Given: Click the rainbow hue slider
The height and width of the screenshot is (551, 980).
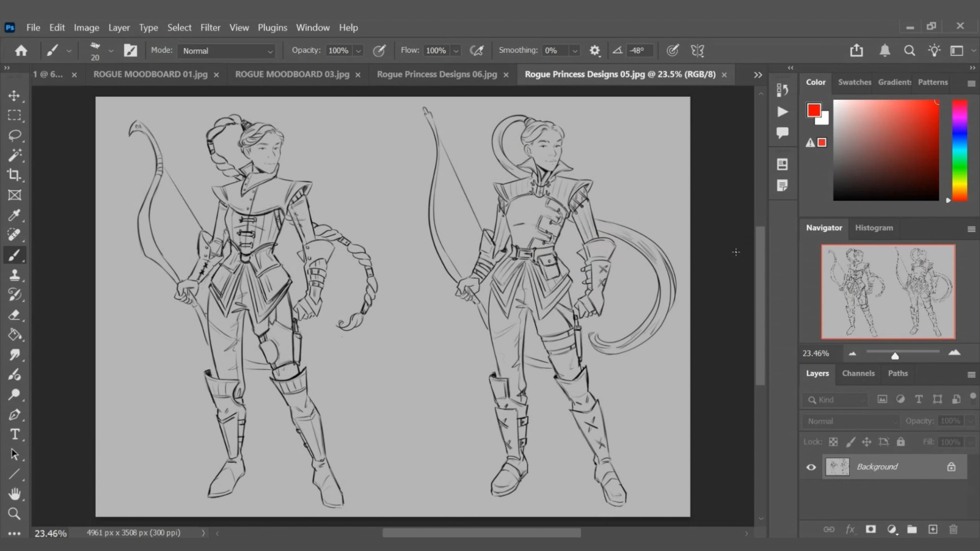Looking at the screenshot, I should click(x=959, y=151).
